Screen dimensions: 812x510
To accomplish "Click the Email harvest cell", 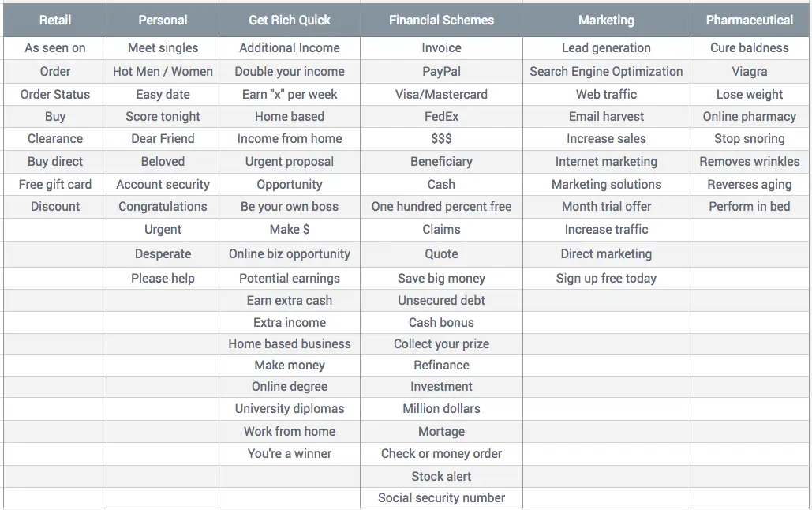I will click(x=606, y=117).
